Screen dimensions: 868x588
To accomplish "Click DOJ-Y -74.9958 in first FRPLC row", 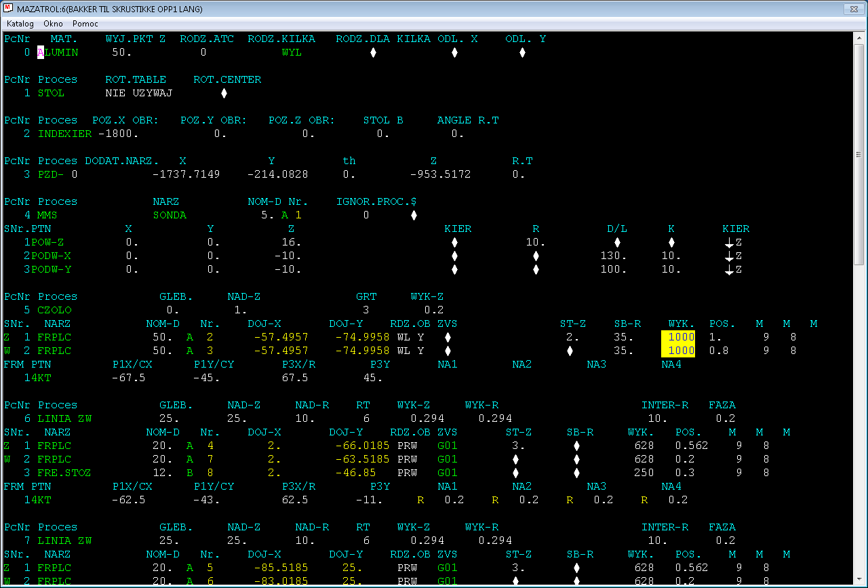I will tap(362, 337).
